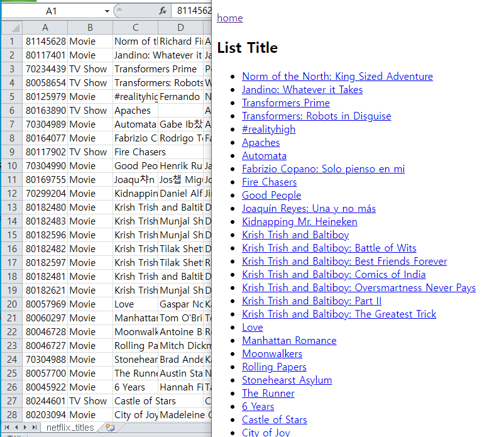Click the Select All corner button
The width and height of the screenshot is (504, 437).
(x=12, y=28)
